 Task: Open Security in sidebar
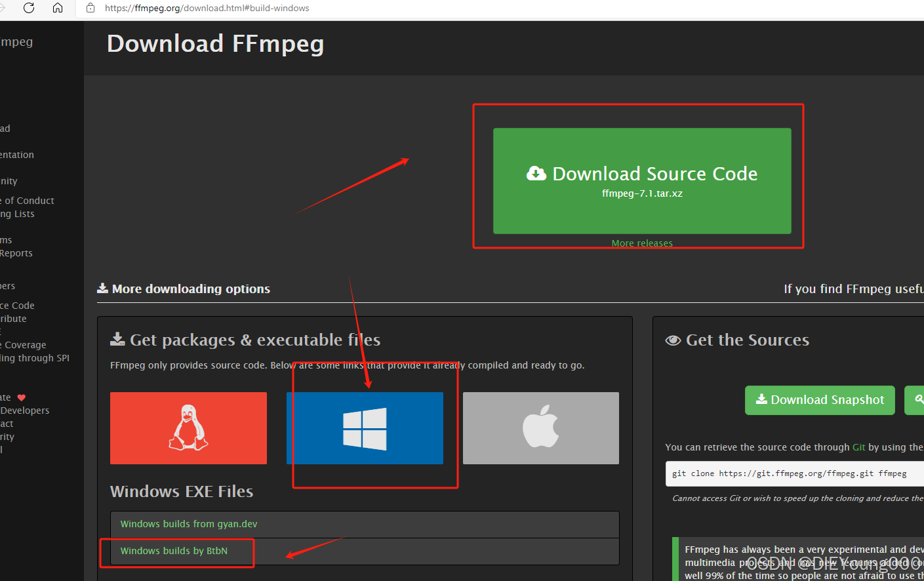coord(7,437)
